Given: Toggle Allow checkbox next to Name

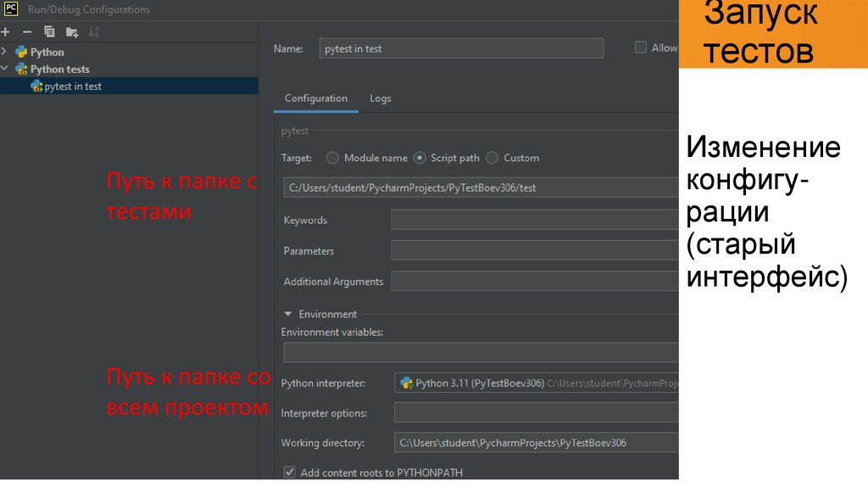Looking at the screenshot, I should tap(641, 48).
